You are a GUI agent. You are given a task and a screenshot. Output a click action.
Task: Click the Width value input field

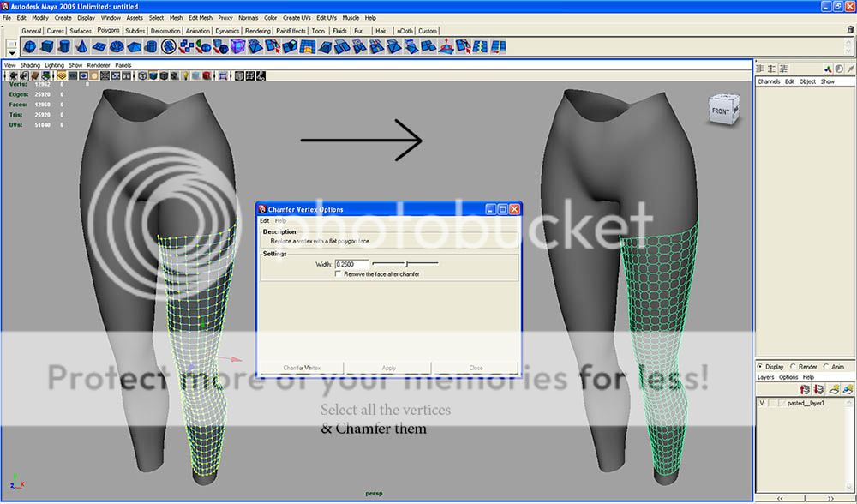point(351,264)
